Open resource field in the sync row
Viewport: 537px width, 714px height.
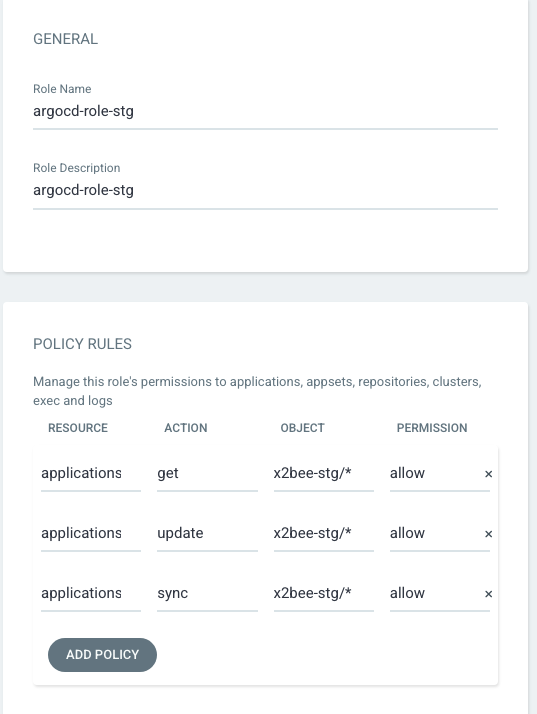(x=91, y=593)
